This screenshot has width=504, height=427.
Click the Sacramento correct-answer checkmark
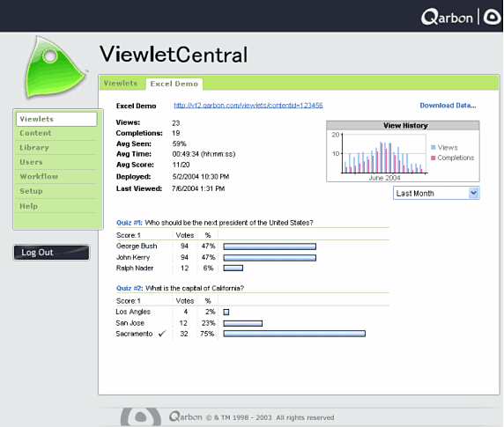pos(162,334)
